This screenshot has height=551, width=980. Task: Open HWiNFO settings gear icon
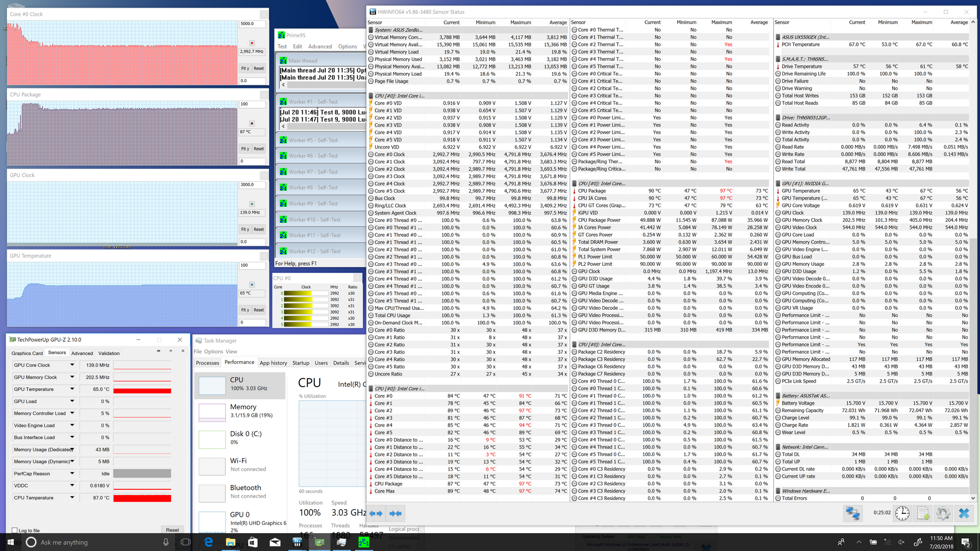click(943, 513)
